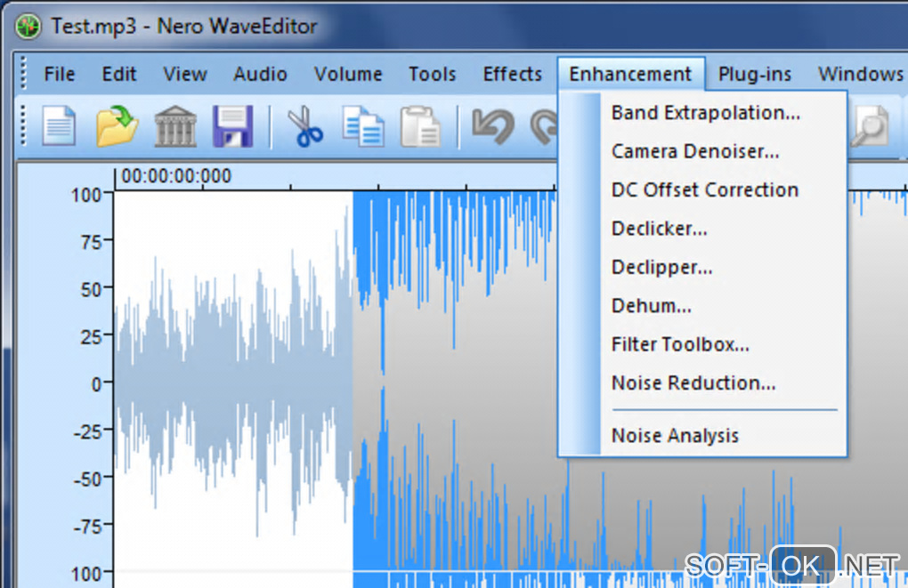Save with the floppy disk icon
This screenshot has height=588, width=908.
232,125
